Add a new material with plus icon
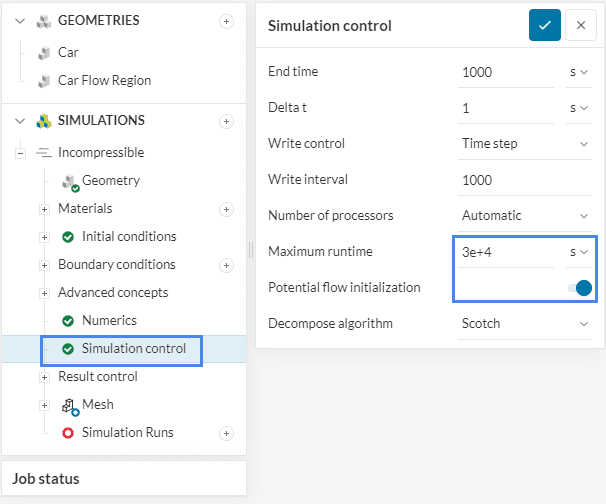The width and height of the screenshot is (606, 504). click(226, 209)
